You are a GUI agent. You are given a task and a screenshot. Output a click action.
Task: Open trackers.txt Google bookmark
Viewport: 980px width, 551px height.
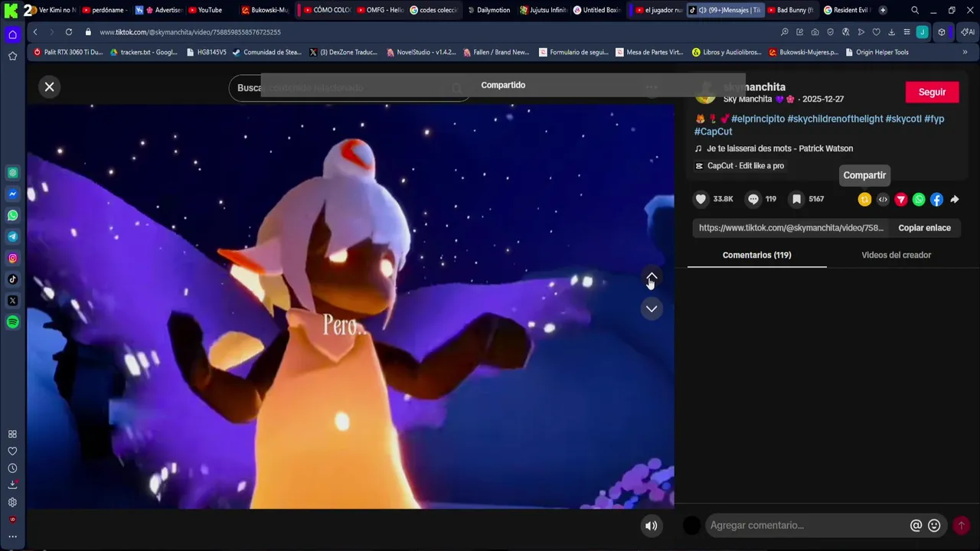(x=143, y=52)
